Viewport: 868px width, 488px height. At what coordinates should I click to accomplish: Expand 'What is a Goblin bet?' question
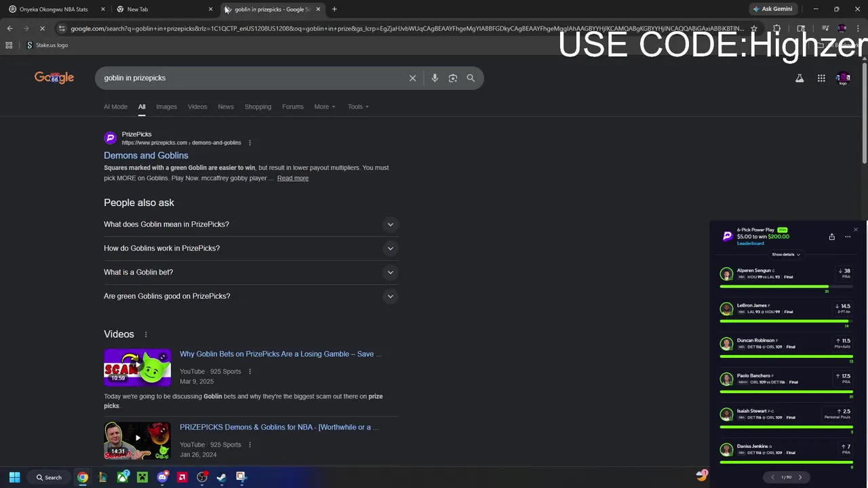pos(251,272)
